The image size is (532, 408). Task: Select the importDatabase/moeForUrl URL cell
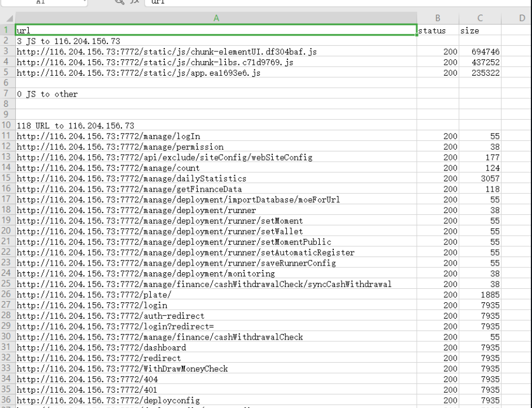[216, 199]
